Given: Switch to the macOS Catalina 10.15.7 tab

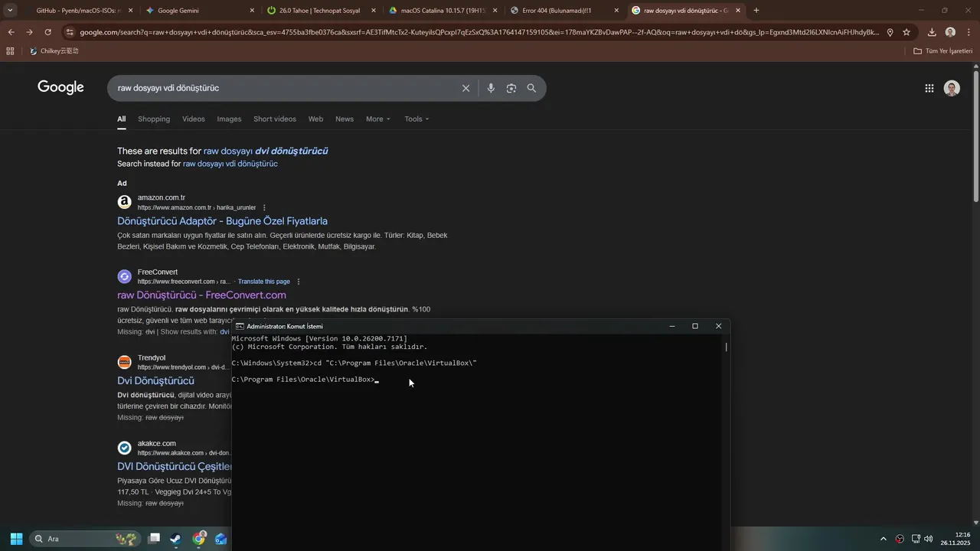Looking at the screenshot, I should tap(443, 11).
